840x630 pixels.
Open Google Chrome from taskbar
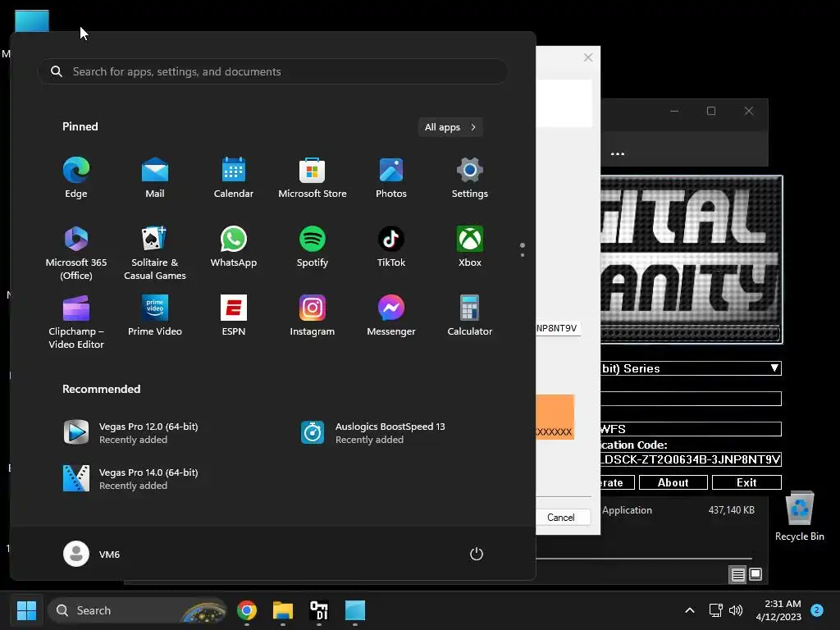point(247,610)
